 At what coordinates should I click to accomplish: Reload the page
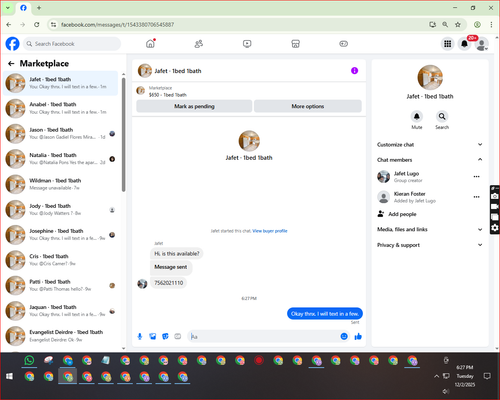tap(37, 24)
